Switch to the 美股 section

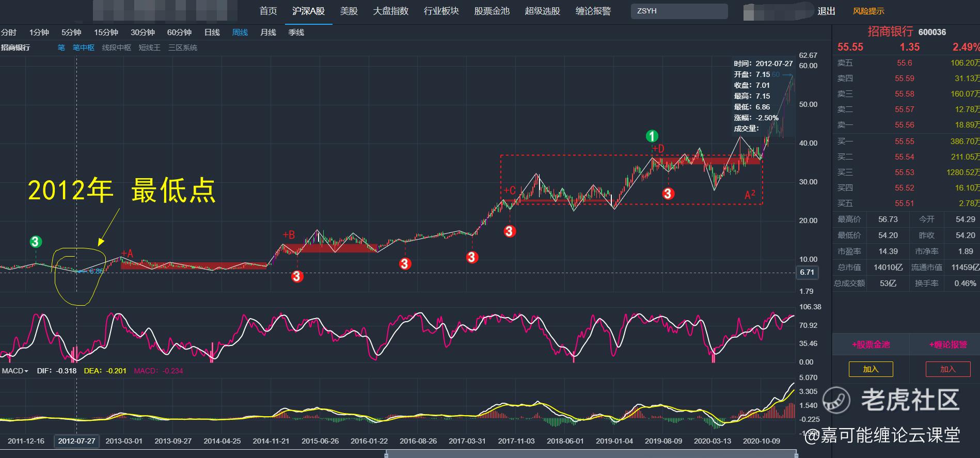tap(349, 11)
